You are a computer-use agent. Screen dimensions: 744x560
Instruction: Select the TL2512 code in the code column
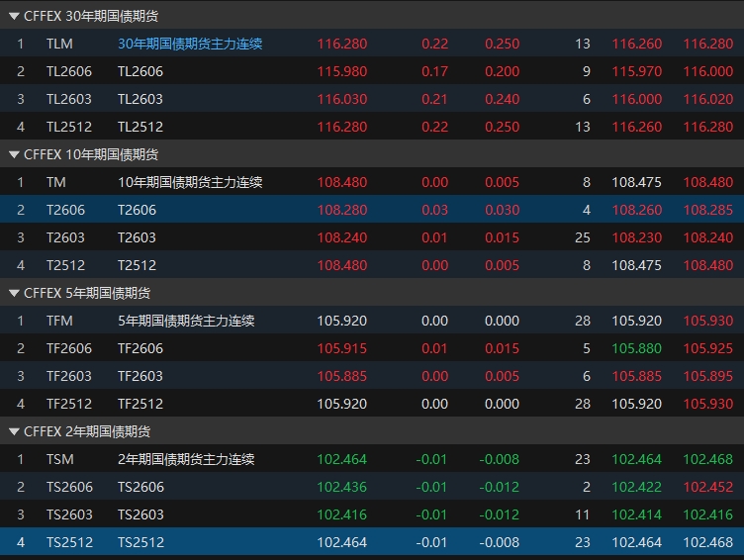[x=69, y=127]
